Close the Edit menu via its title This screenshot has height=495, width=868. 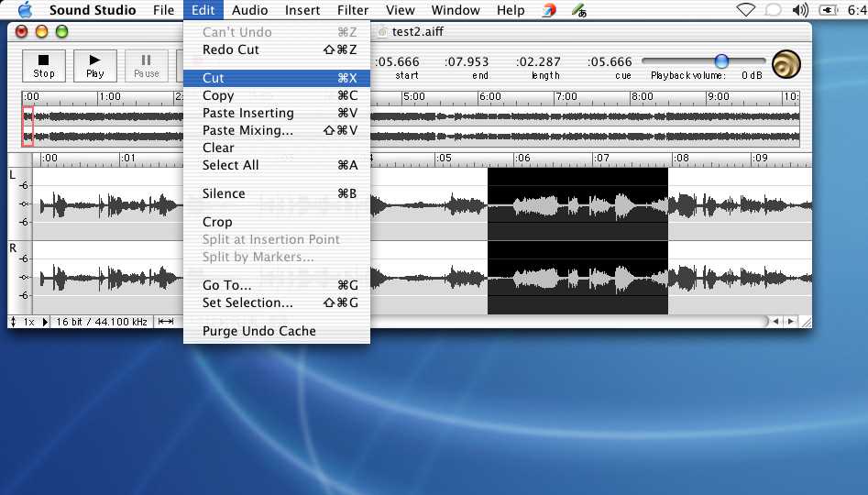[x=203, y=10]
